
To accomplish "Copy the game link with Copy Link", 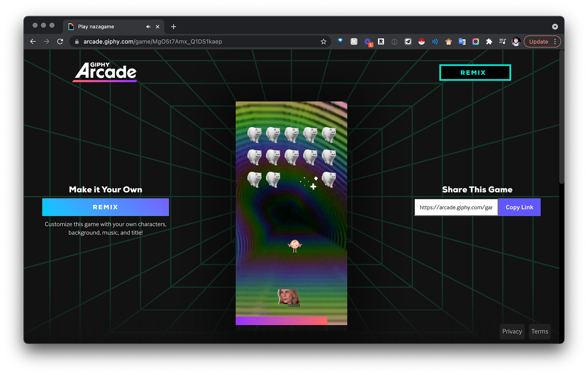I will click(519, 207).
